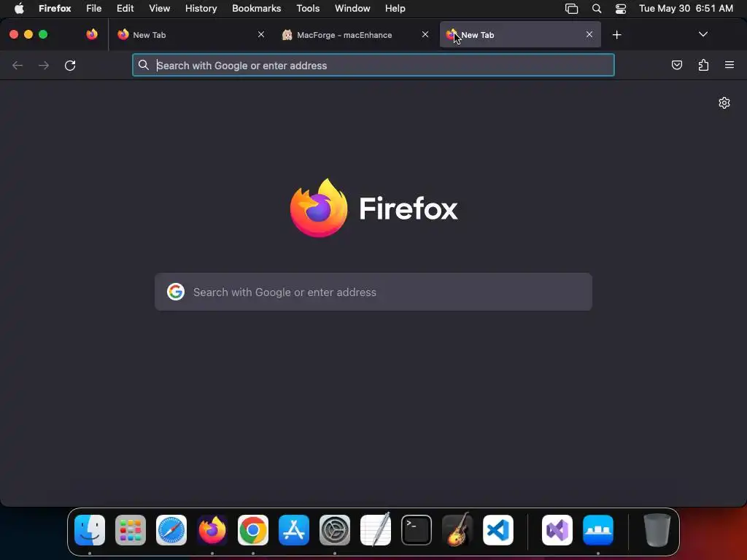Click the Stage Manager menu bar icon
The image size is (747, 560).
point(571,9)
